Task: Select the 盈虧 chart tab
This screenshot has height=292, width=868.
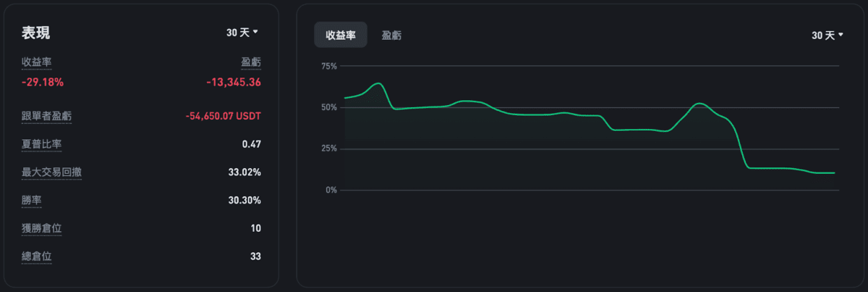Action: [392, 35]
